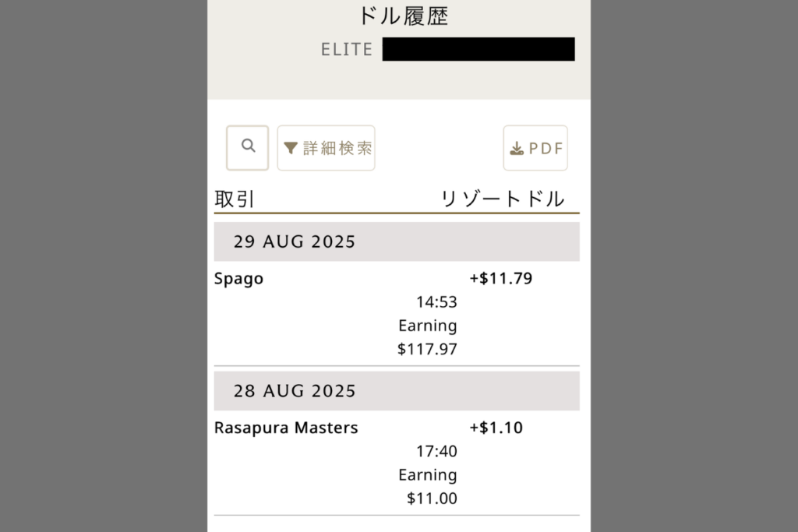Select the 14:53 transaction time

point(437,302)
